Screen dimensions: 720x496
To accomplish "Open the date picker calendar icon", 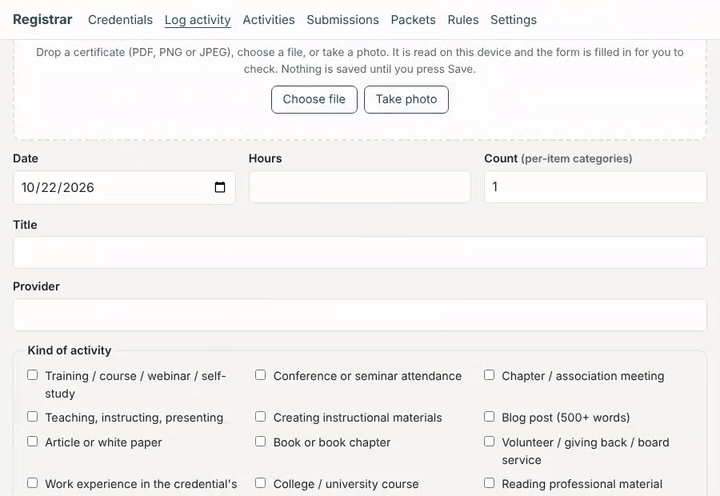I will click(x=220, y=187).
